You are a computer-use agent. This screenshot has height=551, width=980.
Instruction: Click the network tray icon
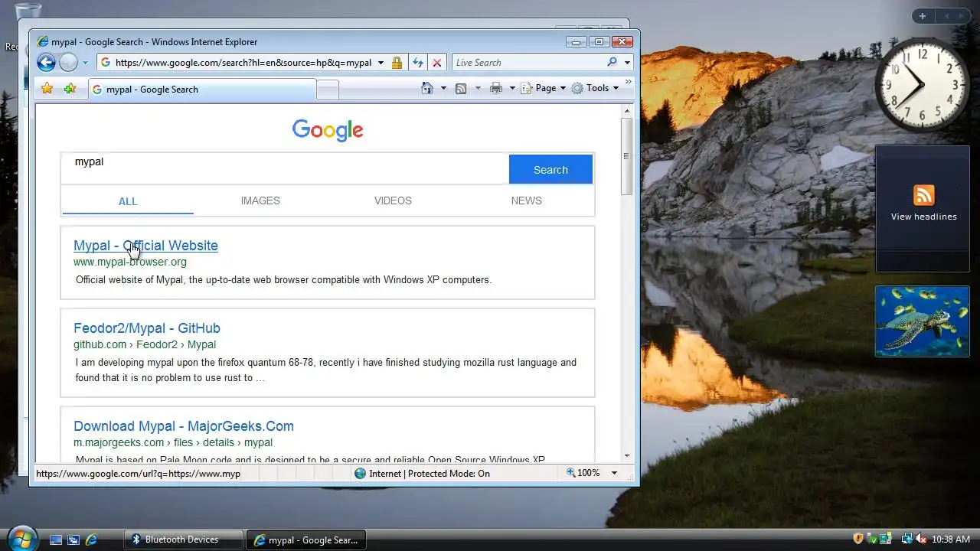tap(907, 539)
